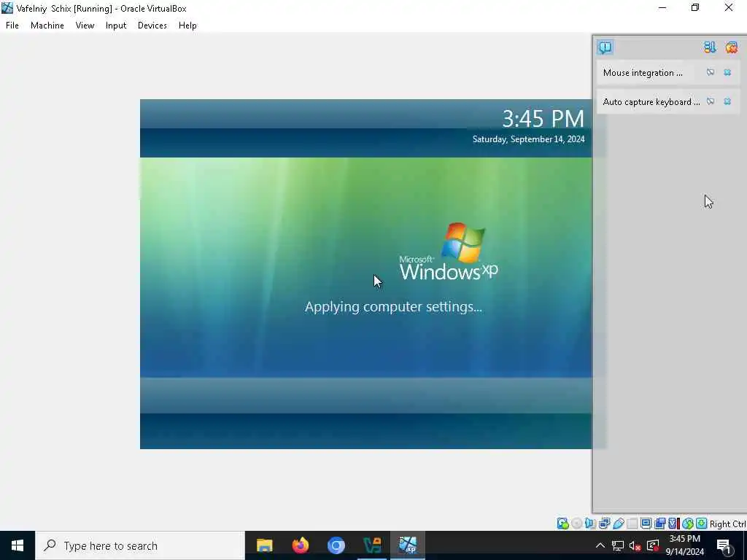Disable future Mouse integration notifications
Viewport: 747px width, 560px height.
711,72
